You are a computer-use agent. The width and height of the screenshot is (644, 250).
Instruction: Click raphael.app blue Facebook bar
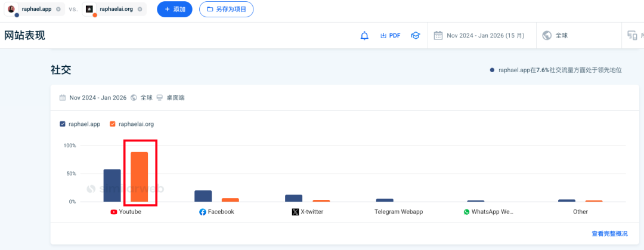203,196
